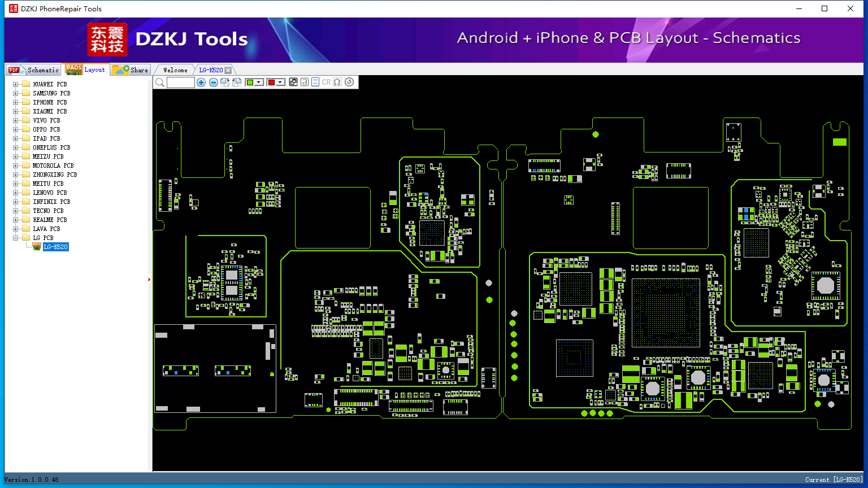Image resolution: width=868 pixels, height=488 pixels.
Task: Click the magnifier search icon
Action: pyautogui.click(x=160, y=82)
